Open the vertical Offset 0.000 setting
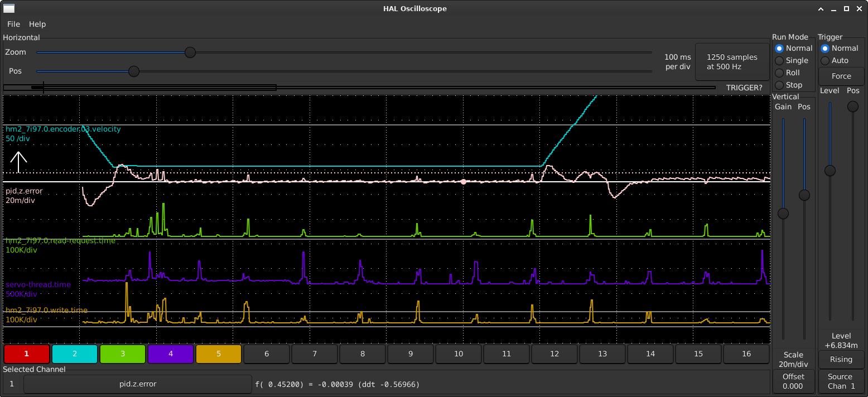The width and height of the screenshot is (868, 397). coord(793,381)
